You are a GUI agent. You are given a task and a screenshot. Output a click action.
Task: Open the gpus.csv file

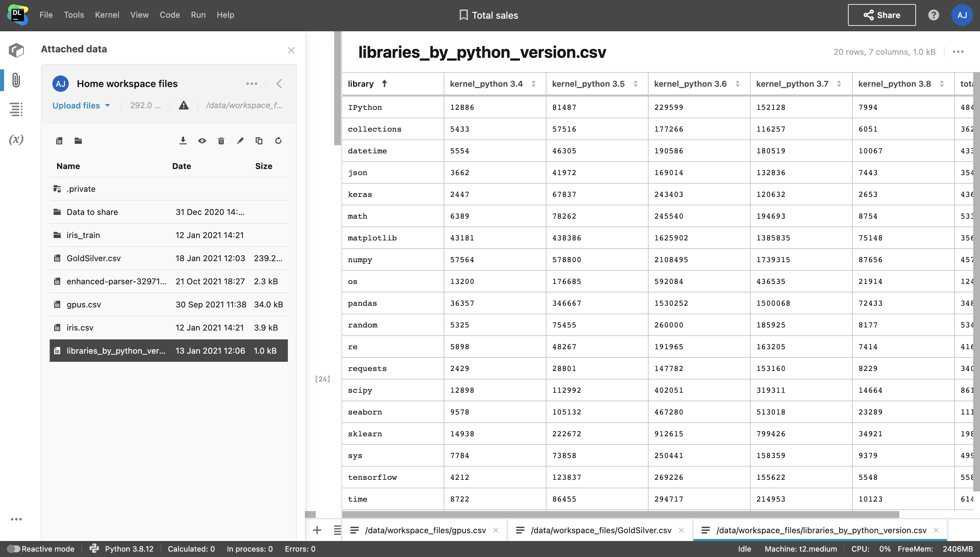(x=84, y=305)
